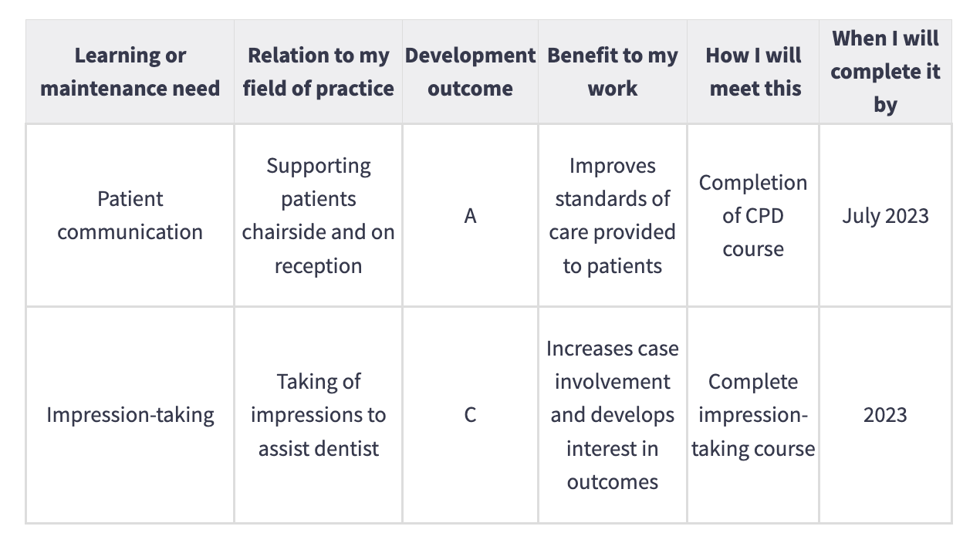This screenshot has height=560, width=980.
Task: Select the 'Benefit to my work' header
Action: pos(613,72)
